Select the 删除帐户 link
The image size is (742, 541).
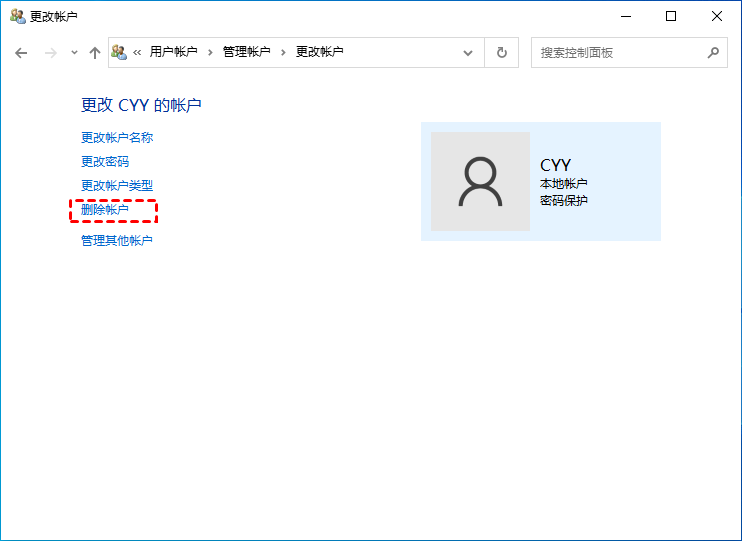click(105, 210)
